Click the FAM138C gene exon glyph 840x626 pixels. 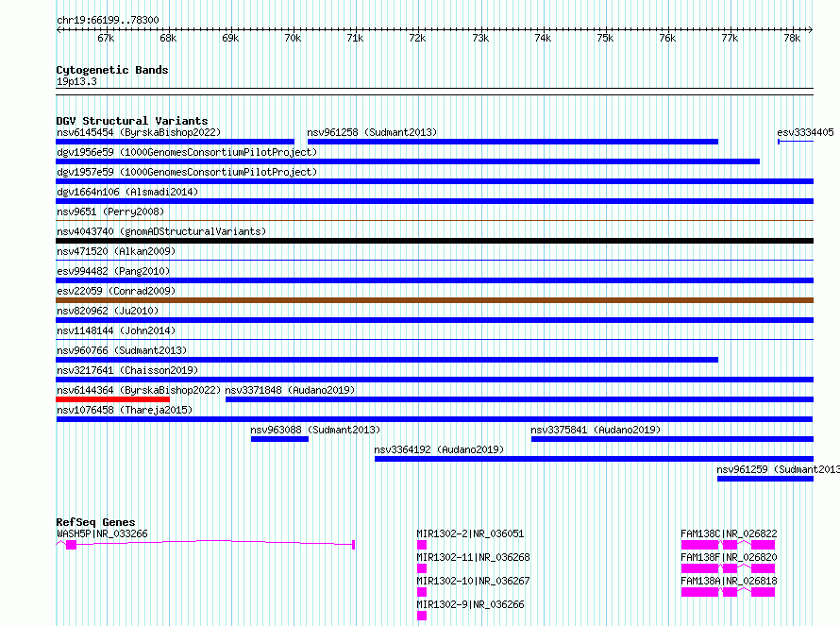[728, 545]
